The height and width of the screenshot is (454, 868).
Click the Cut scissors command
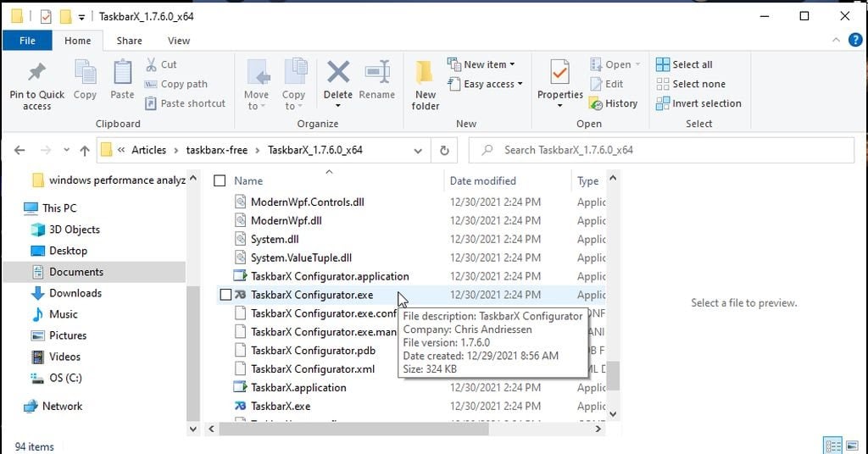coord(161,64)
